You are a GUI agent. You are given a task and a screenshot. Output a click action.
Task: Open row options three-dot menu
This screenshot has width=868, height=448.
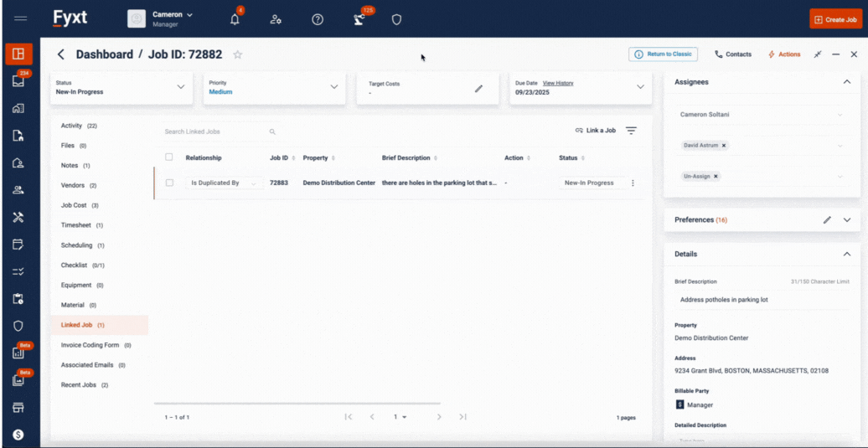click(x=633, y=183)
